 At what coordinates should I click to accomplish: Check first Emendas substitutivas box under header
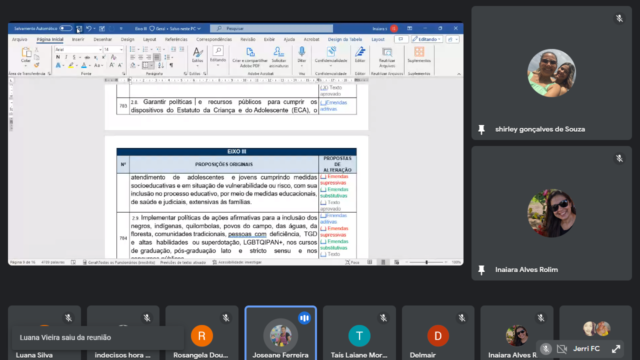pyautogui.click(x=323, y=190)
